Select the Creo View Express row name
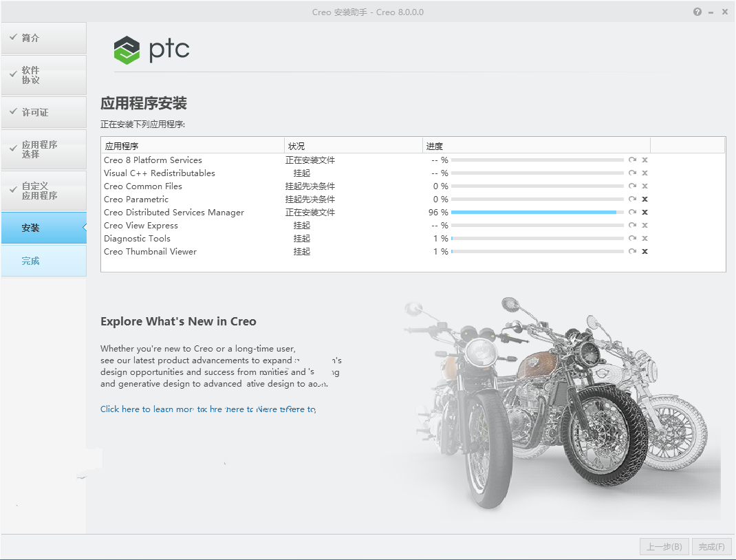 click(x=141, y=226)
